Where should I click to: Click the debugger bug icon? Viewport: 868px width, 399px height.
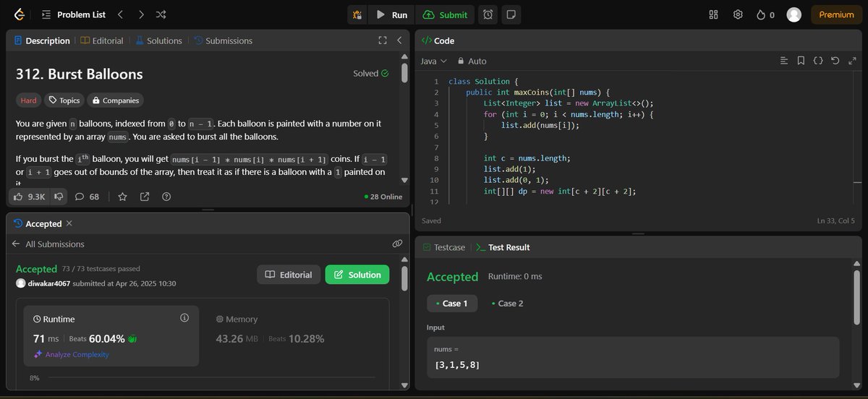(x=357, y=14)
